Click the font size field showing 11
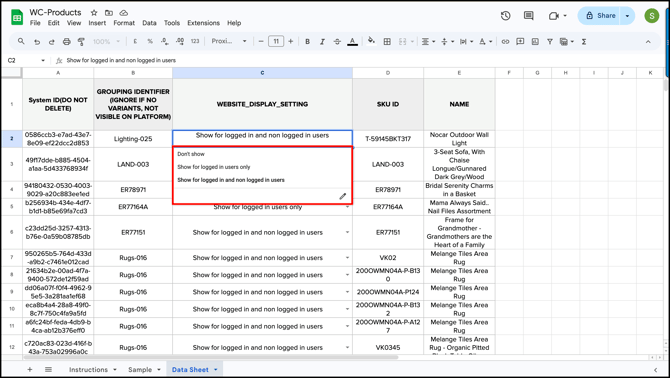 (x=276, y=41)
